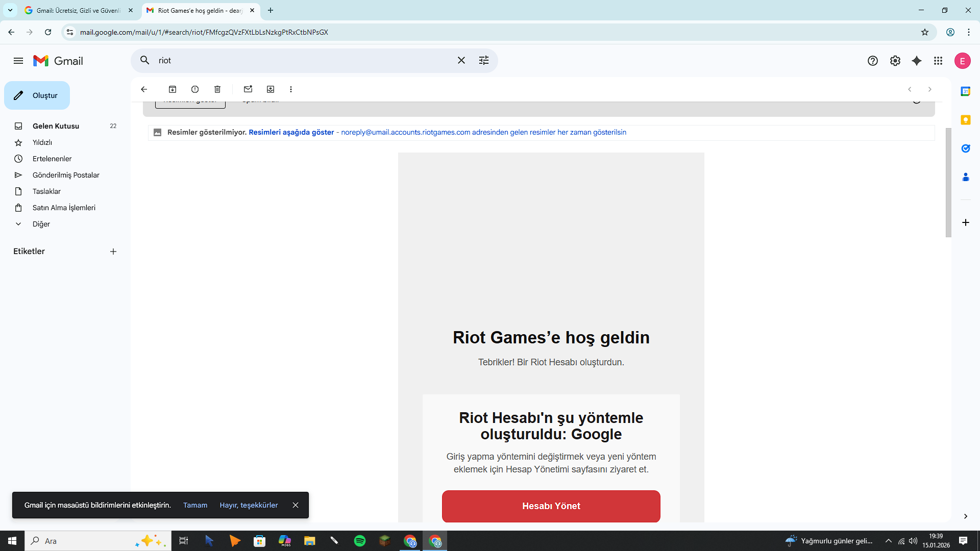Viewport: 980px width, 551px height.
Task: Always show images from noreply riotgames link
Action: 483,132
